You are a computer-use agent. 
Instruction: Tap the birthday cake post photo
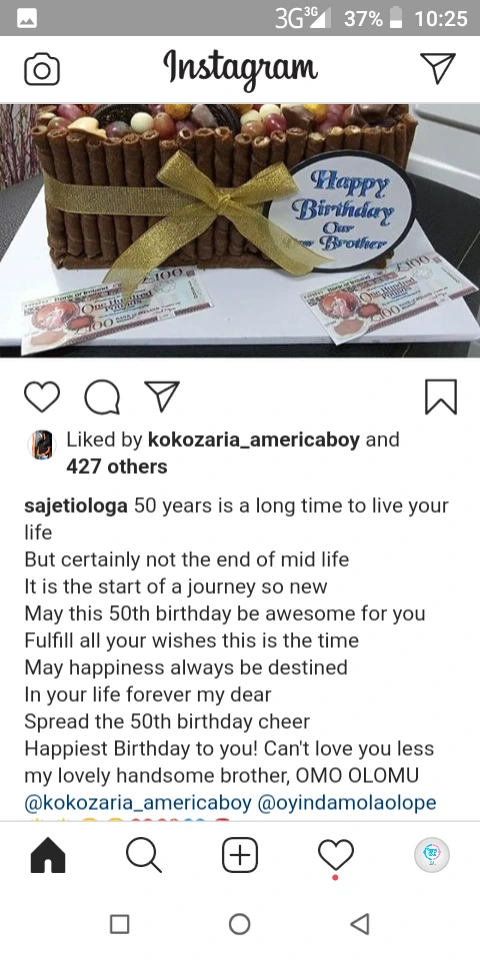pyautogui.click(x=240, y=230)
